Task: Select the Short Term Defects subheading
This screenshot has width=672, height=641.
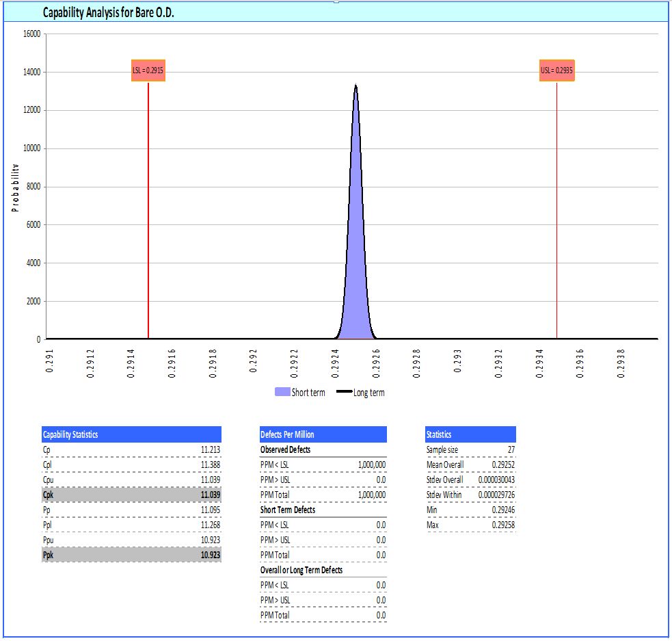Action: pos(288,510)
